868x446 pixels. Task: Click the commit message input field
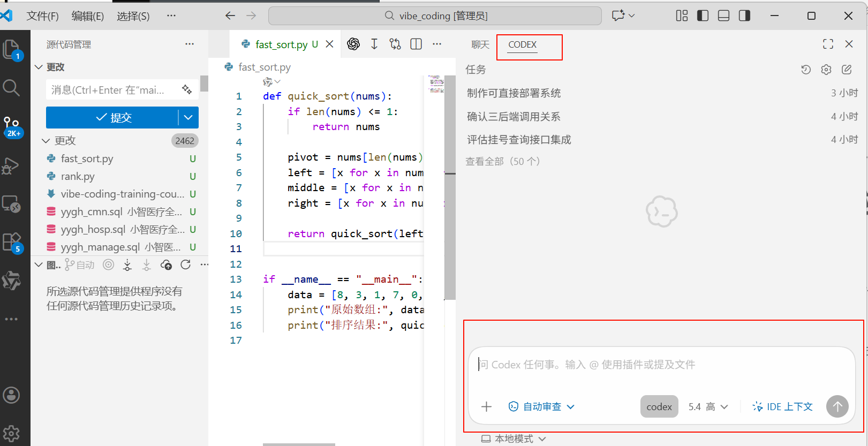(x=122, y=89)
